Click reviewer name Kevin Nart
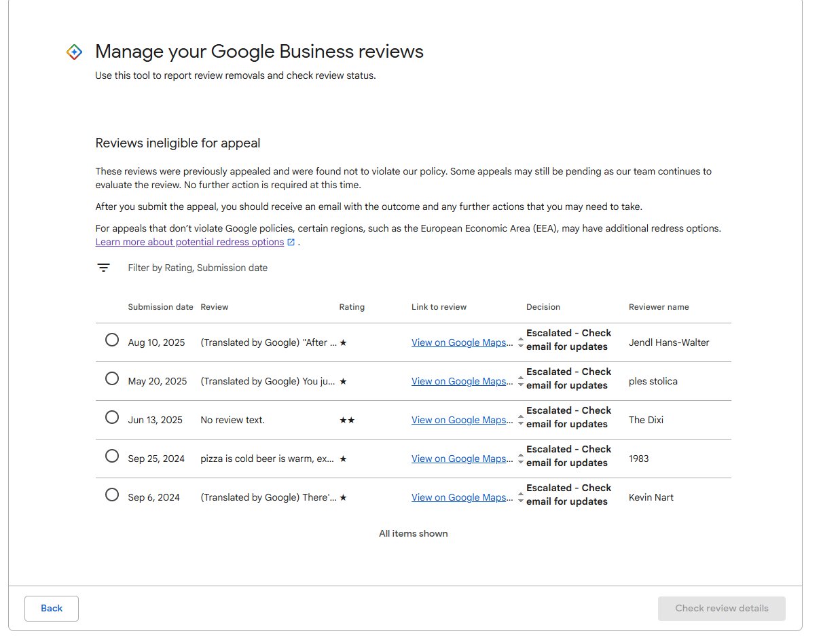Image resolution: width=821 pixels, height=644 pixels. pyautogui.click(x=651, y=497)
